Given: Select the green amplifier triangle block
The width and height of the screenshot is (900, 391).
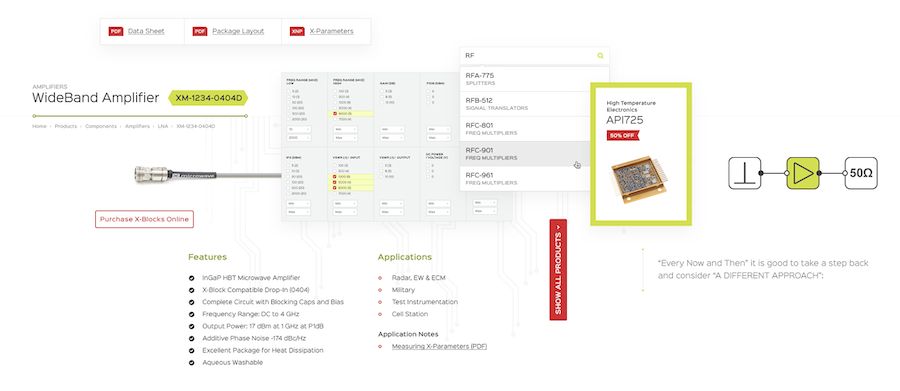Looking at the screenshot, I should pos(802,173).
